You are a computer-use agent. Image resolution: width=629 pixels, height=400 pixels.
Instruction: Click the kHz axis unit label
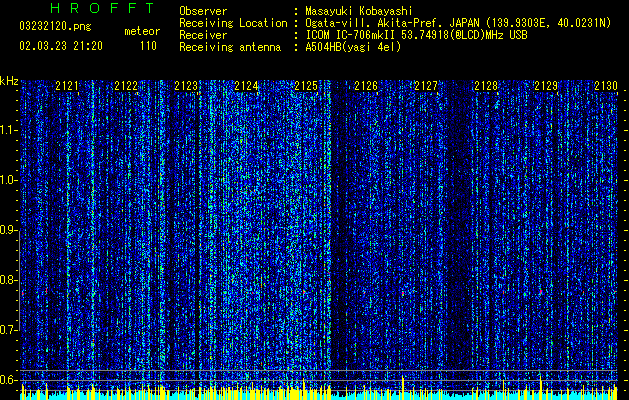[x=9, y=81]
